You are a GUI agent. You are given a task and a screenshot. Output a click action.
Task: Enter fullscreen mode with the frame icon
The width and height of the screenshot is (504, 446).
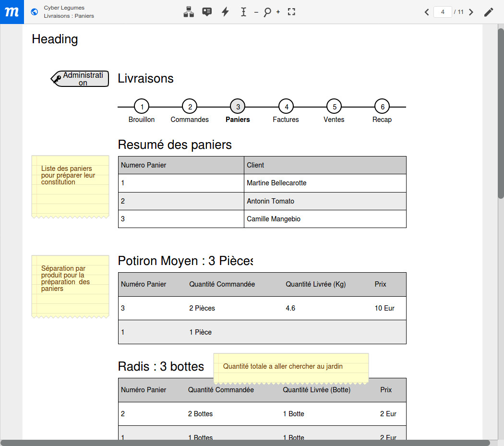[x=291, y=12]
